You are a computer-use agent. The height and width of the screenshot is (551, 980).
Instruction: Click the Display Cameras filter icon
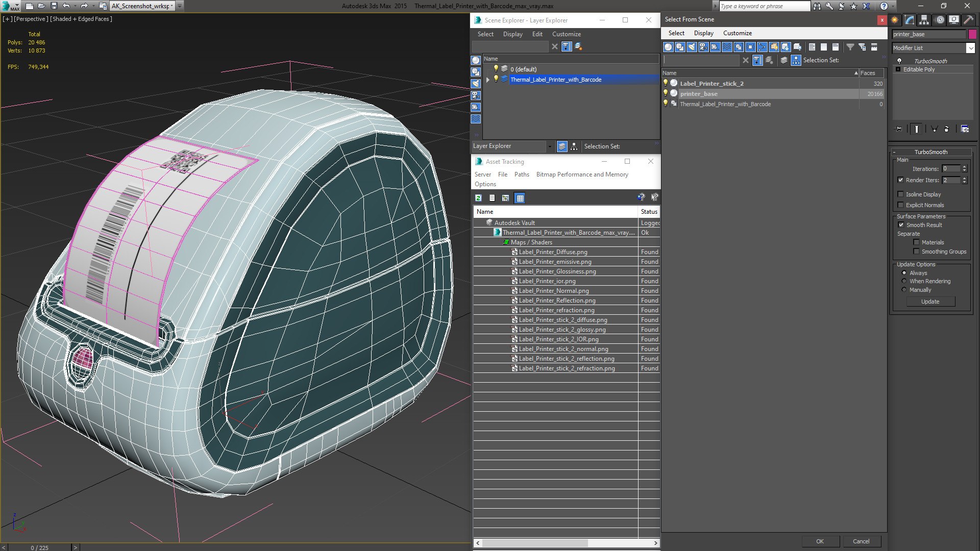703,47
